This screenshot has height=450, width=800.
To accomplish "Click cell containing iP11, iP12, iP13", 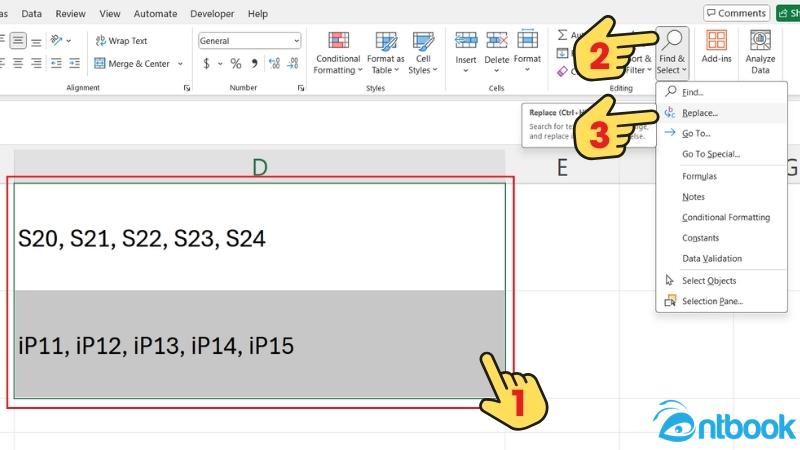I will click(x=260, y=344).
